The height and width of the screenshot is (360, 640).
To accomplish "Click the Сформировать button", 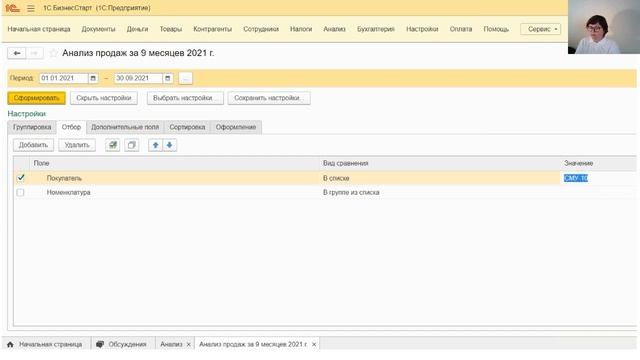I will point(36,98).
